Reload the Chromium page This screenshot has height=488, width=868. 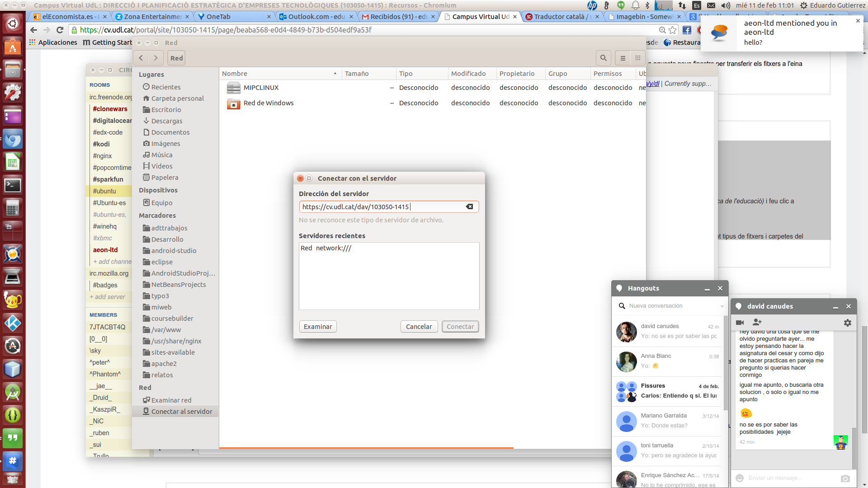[x=60, y=30]
